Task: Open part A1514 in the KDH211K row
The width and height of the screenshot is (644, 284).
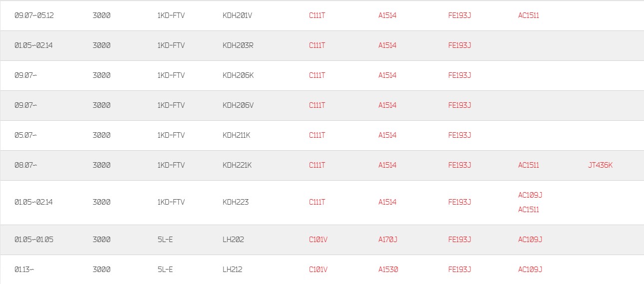Action: click(x=387, y=135)
